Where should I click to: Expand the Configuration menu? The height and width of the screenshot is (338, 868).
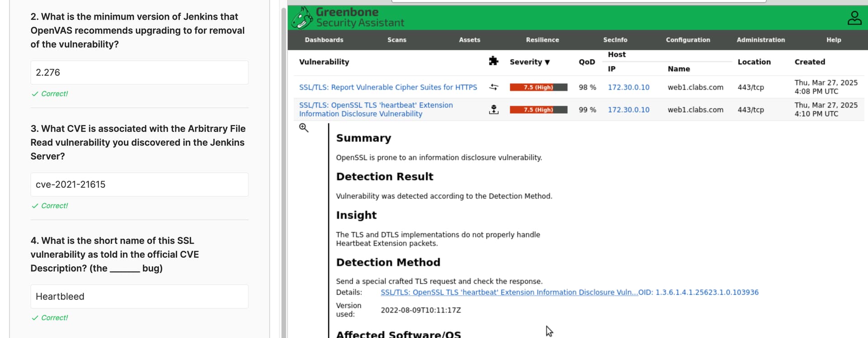tap(688, 40)
